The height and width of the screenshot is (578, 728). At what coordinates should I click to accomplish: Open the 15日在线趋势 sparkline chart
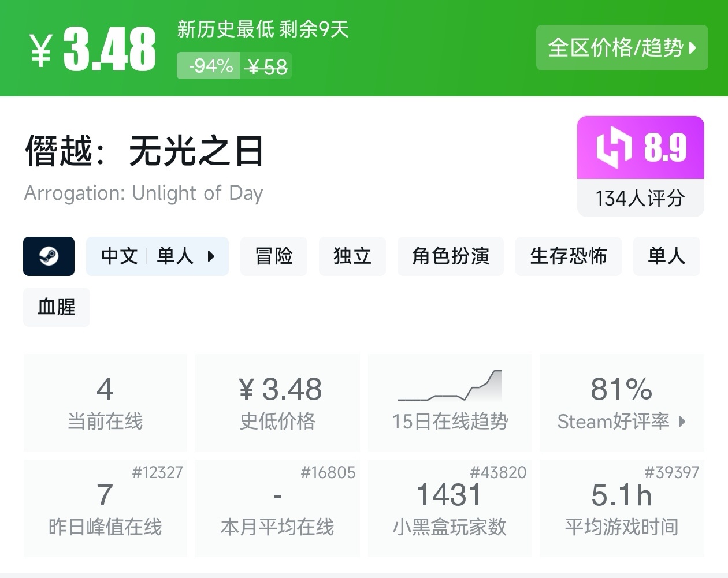[x=450, y=386]
